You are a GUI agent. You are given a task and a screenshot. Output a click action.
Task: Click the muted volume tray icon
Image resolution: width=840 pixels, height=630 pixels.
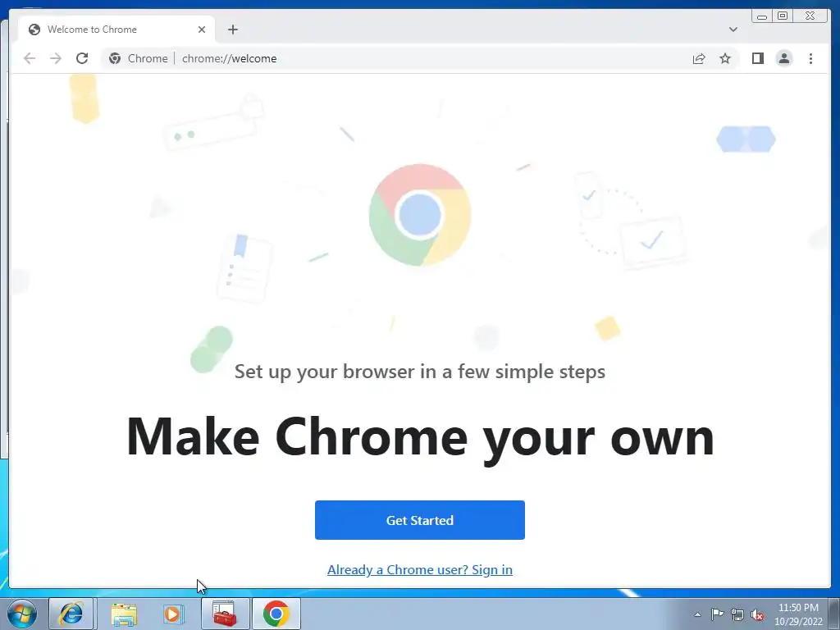[x=757, y=614]
